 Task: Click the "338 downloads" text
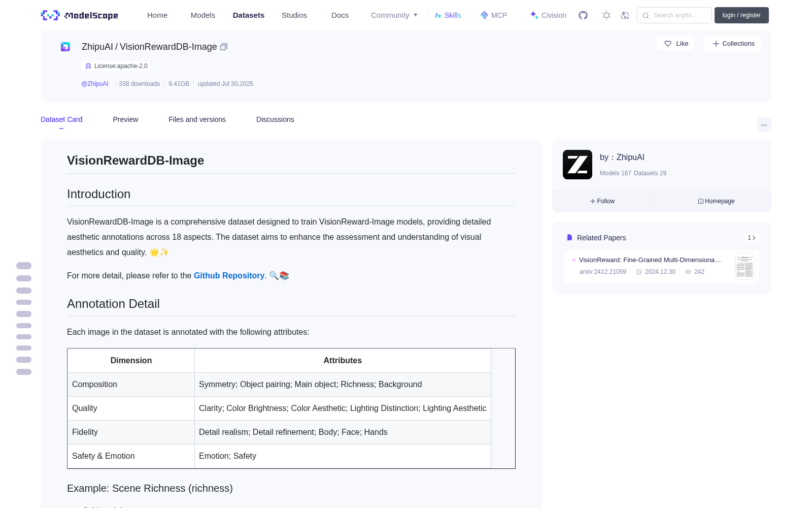tap(140, 84)
